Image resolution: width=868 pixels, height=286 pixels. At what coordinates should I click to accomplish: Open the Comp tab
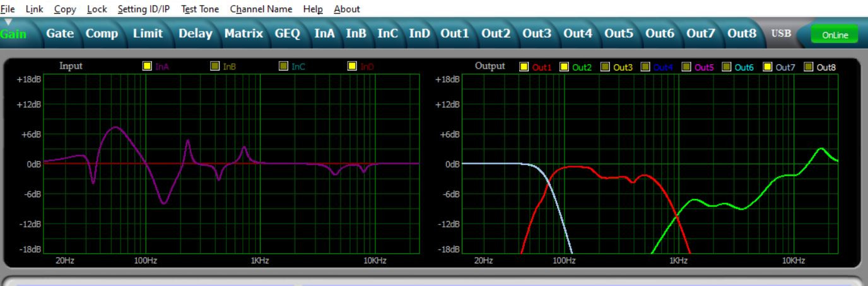[102, 33]
